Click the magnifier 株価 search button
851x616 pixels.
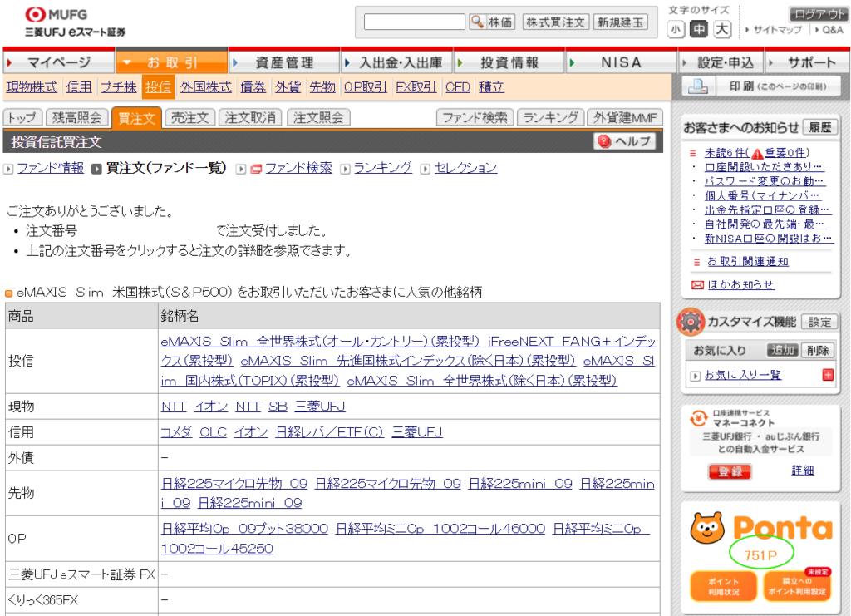tap(492, 22)
